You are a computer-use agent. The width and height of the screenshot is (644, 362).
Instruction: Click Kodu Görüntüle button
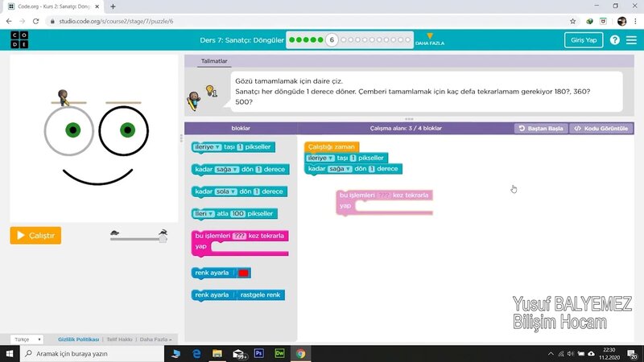tap(601, 129)
